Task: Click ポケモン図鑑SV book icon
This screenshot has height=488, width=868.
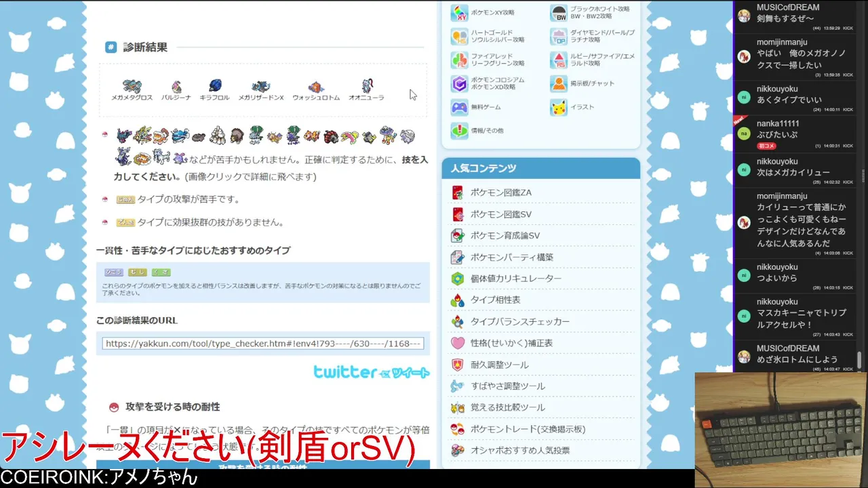Action: tap(458, 214)
